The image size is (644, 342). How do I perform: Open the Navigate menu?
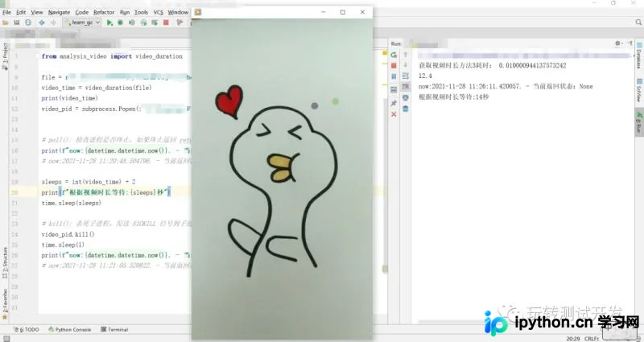(x=59, y=12)
